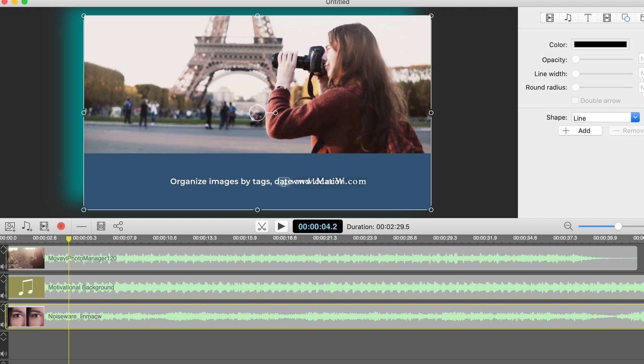Click the right-middle resize handle in preview

pyautogui.click(x=431, y=113)
